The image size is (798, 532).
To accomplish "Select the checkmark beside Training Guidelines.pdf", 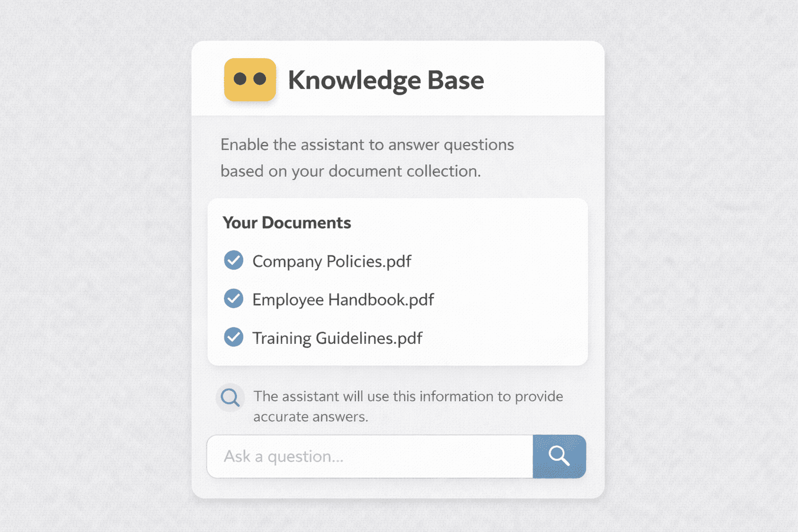I will [x=234, y=337].
